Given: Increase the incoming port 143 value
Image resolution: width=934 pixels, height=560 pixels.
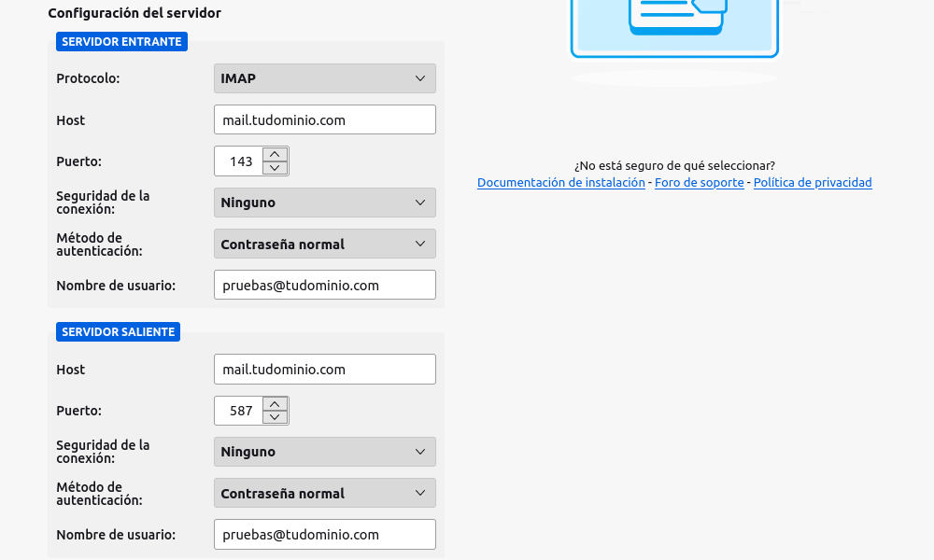Looking at the screenshot, I should pyautogui.click(x=275, y=154).
